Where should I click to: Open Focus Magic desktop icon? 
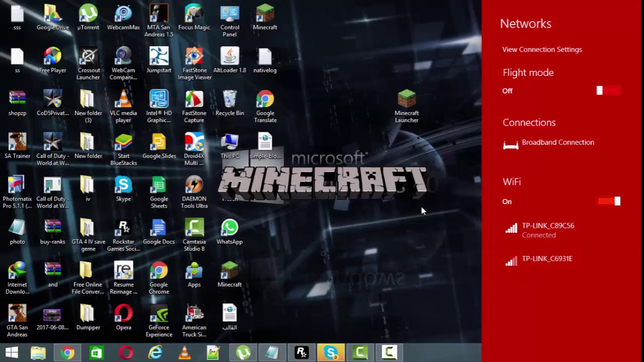[x=194, y=18]
